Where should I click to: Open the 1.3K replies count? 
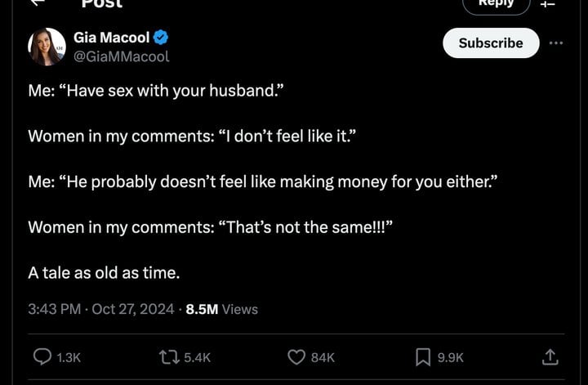tap(69, 357)
